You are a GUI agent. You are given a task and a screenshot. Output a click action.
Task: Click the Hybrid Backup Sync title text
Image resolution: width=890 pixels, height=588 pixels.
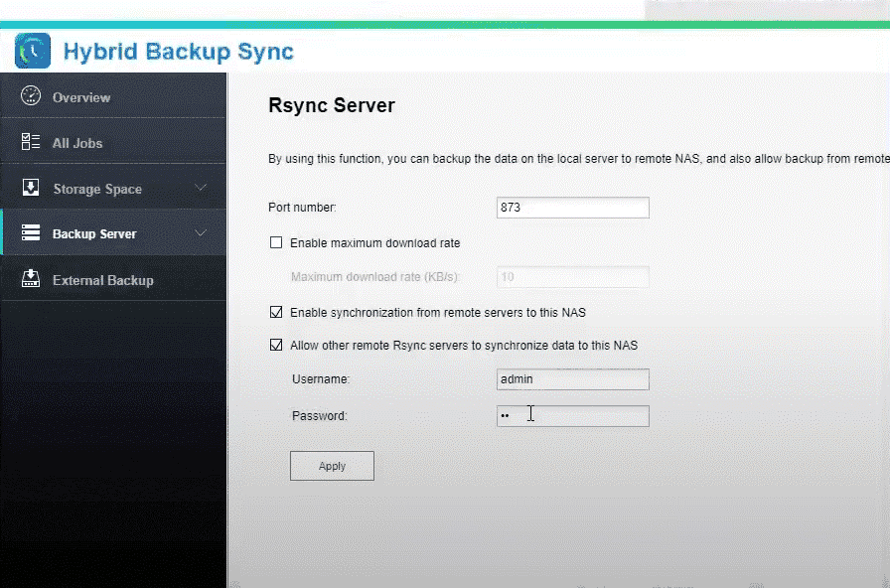coord(178,51)
